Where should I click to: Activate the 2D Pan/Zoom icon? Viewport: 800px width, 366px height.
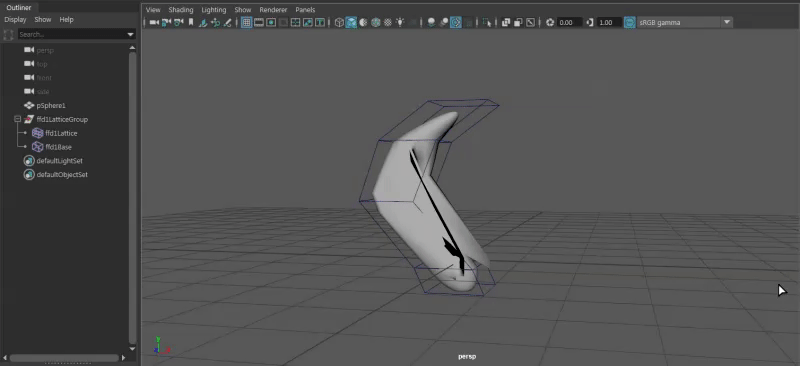pos(215,22)
